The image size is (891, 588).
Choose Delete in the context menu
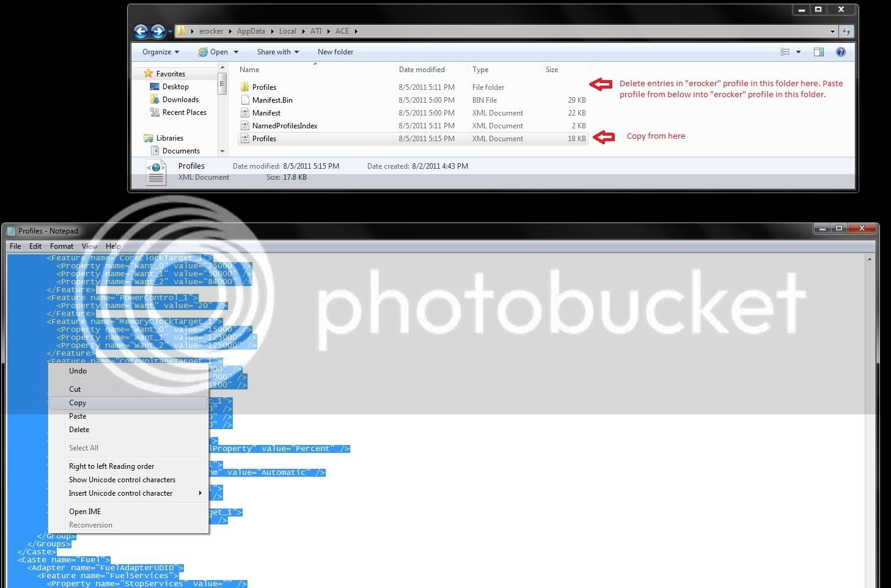tap(128, 430)
